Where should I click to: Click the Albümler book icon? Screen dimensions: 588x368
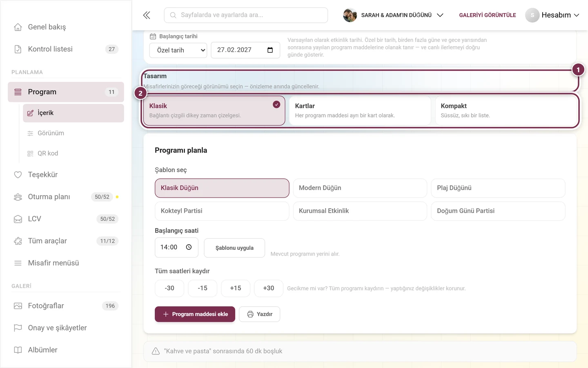click(18, 350)
